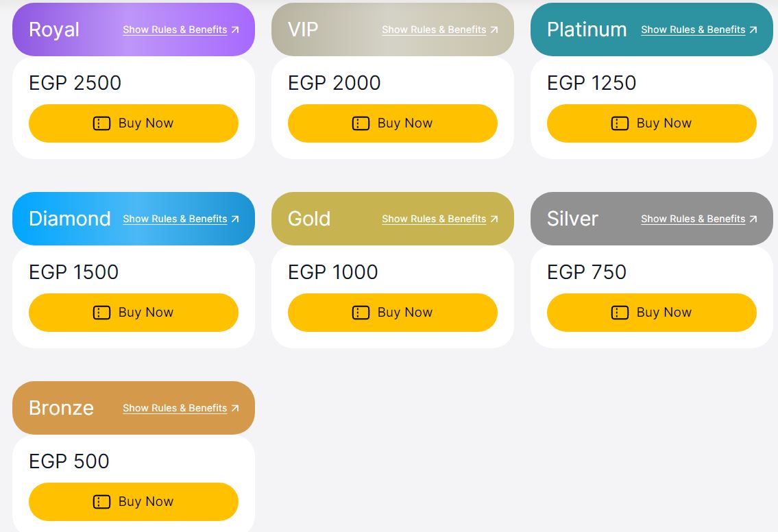Buy the Silver ticket for EGP 750
The height and width of the screenshot is (532, 778).
coord(652,313)
